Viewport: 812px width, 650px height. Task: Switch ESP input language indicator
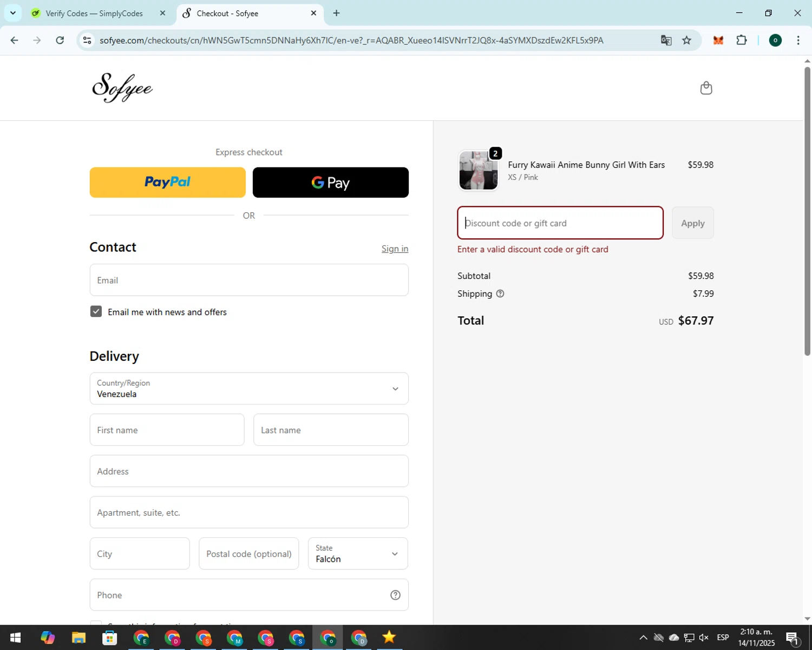723,638
